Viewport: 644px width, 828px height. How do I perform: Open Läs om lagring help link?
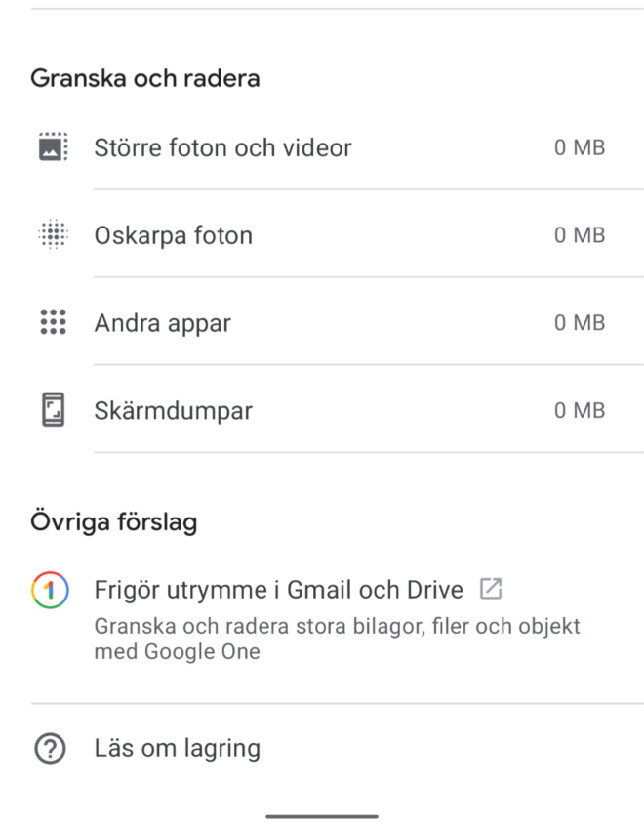(x=322, y=748)
